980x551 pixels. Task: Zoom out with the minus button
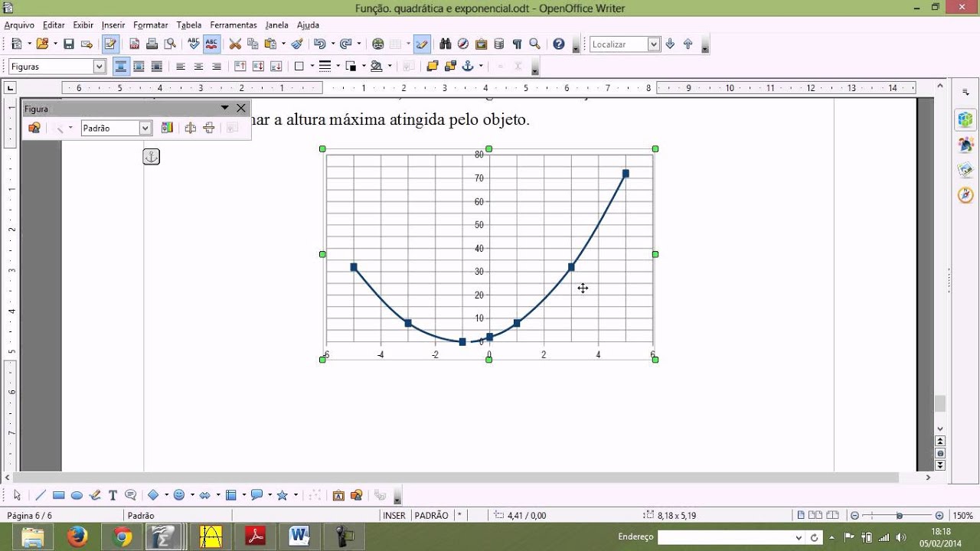coord(855,516)
